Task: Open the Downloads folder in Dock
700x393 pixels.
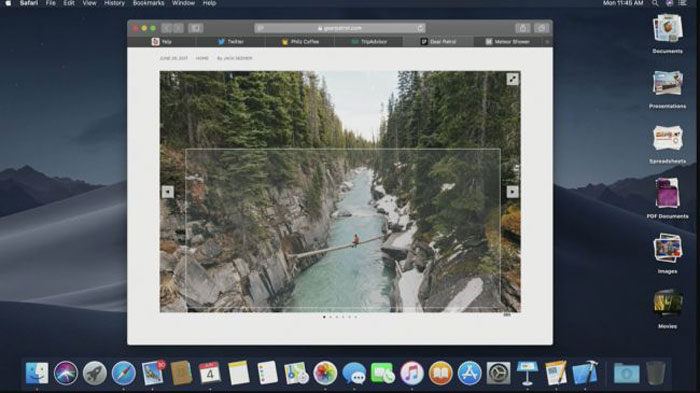Action: click(626, 373)
